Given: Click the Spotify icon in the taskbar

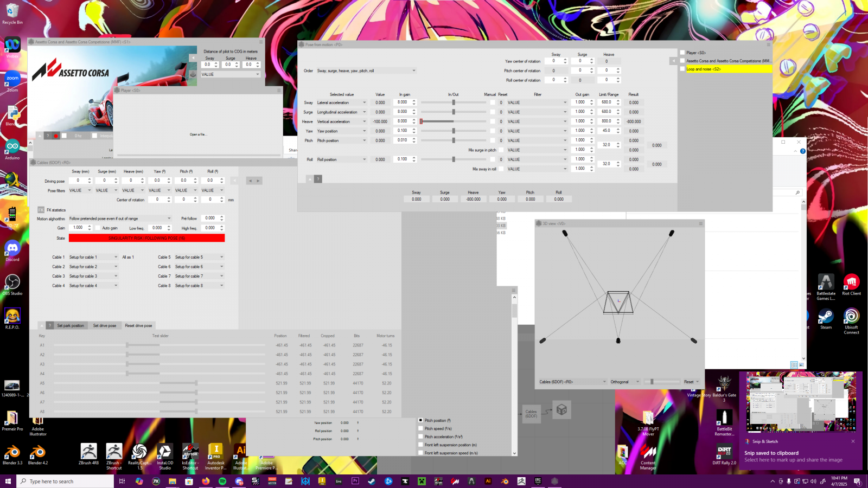Looking at the screenshot, I should click(222, 481).
